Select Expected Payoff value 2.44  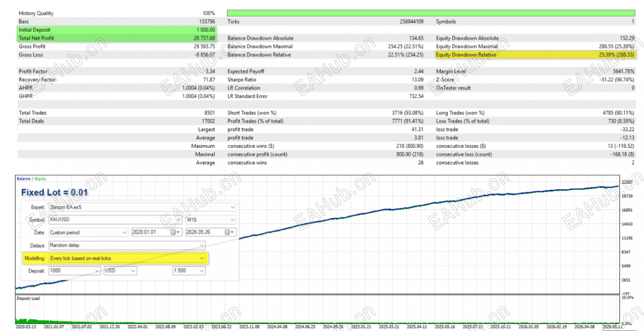click(x=419, y=71)
